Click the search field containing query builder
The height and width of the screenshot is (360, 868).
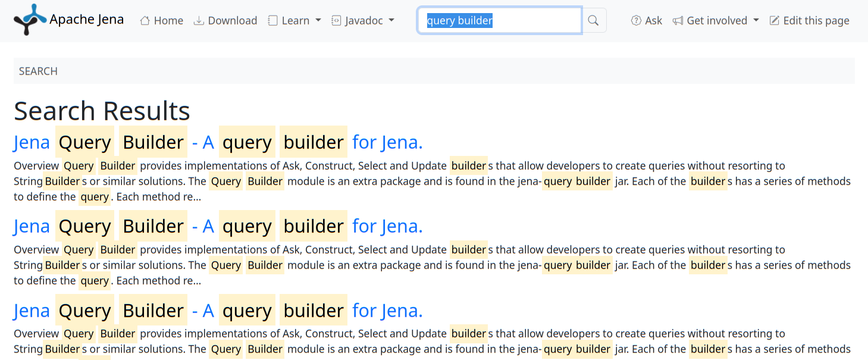[x=500, y=20]
